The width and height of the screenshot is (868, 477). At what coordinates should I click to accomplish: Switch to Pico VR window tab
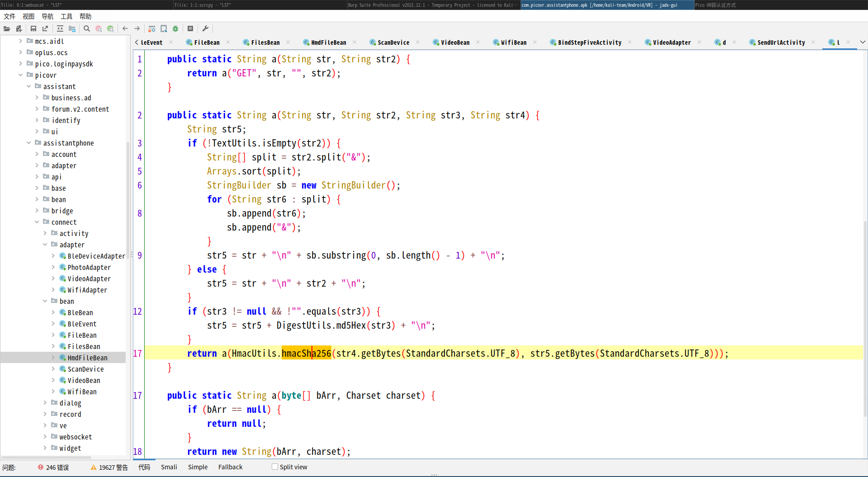pyautogui.click(x=781, y=5)
